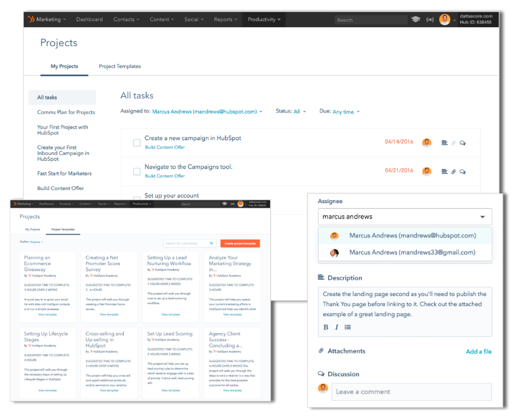Image resolution: width=521 pixels, height=420 pixels.
Task: Click the broadcast notifications icon in top bar
Action: (x=429, y=19)
